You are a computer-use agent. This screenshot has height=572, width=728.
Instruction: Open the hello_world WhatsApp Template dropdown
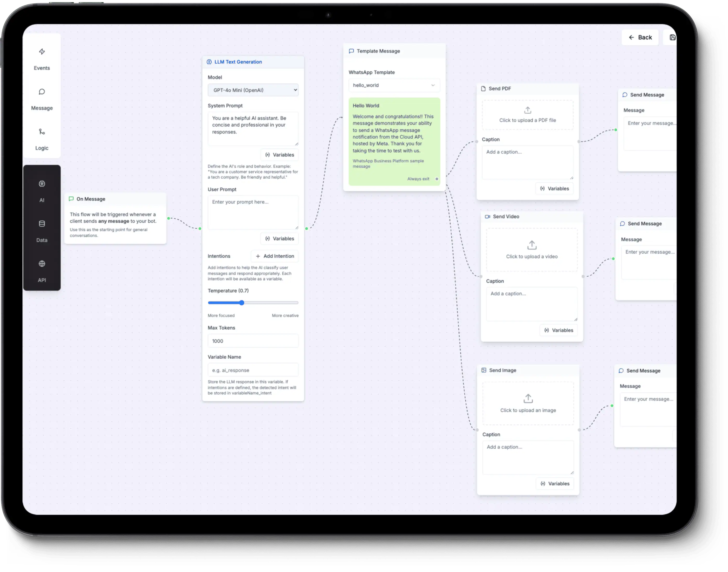394,85
